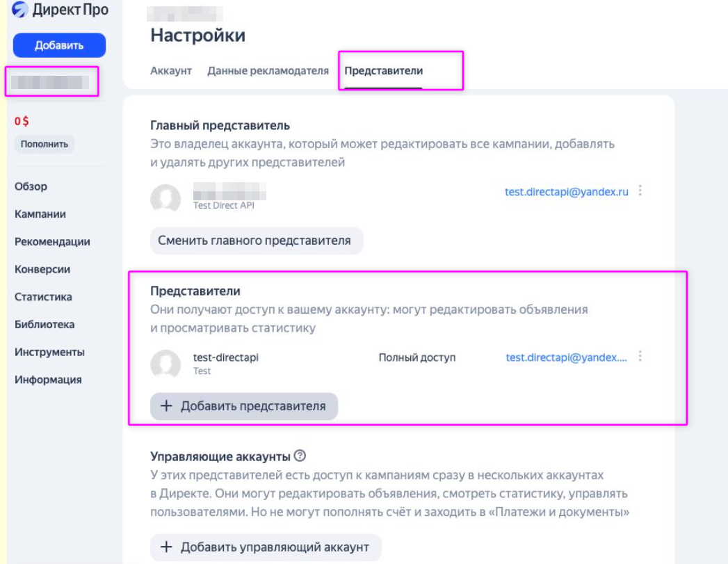Open the Данные рекламодателя tab
Screen dimensions: 728x564
(268, 71)
